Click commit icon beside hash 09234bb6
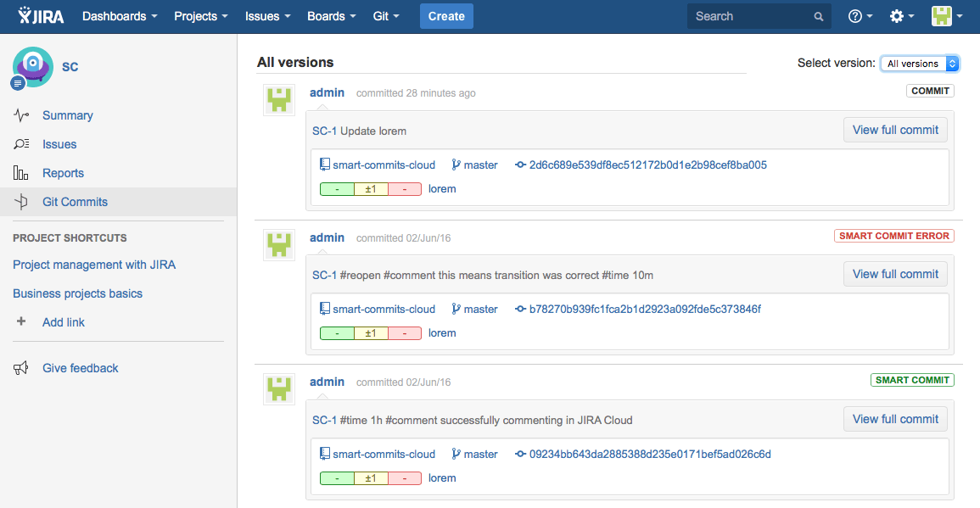The height and width of the screenshot is (508, 980). pos(520,455)
